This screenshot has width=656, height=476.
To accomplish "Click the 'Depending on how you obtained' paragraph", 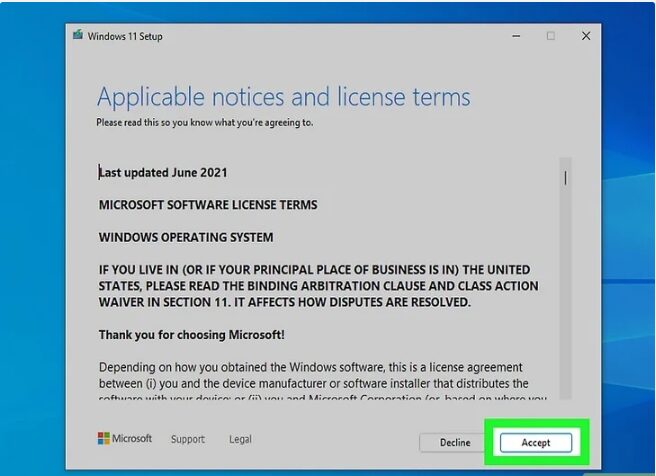I will [x=323, y=381].
